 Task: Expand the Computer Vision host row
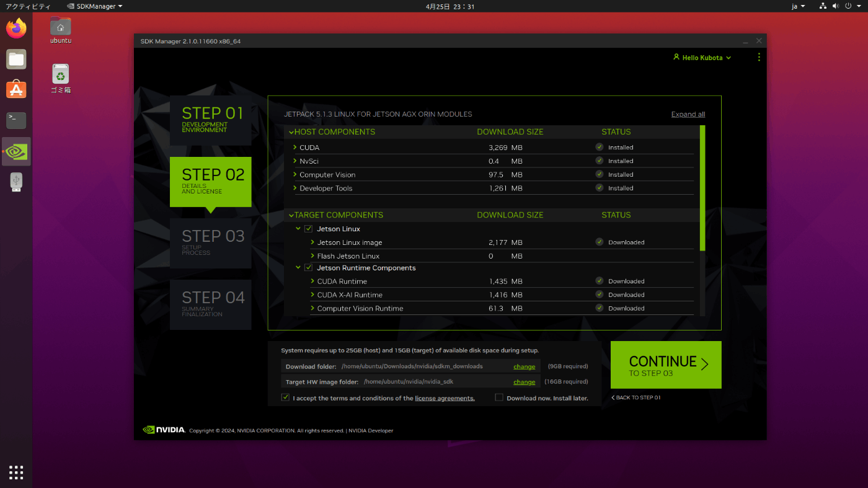(295, 174)
